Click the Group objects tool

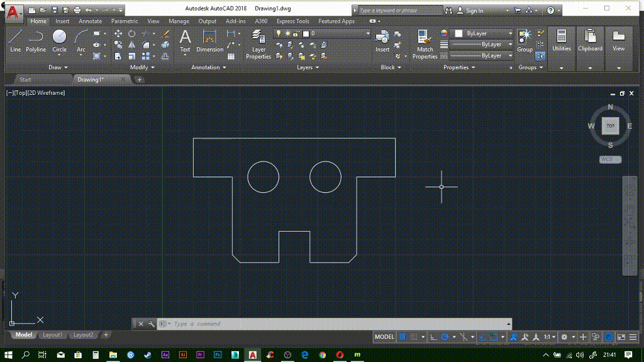[525, 41]
